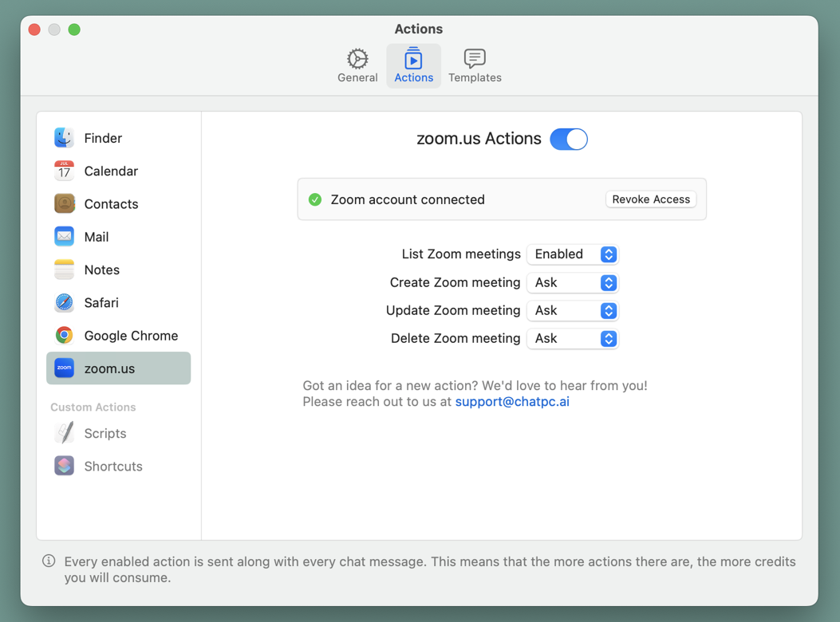Click the 'Zoom account connected' status text

pyautogui.click(x=408, y=200)
